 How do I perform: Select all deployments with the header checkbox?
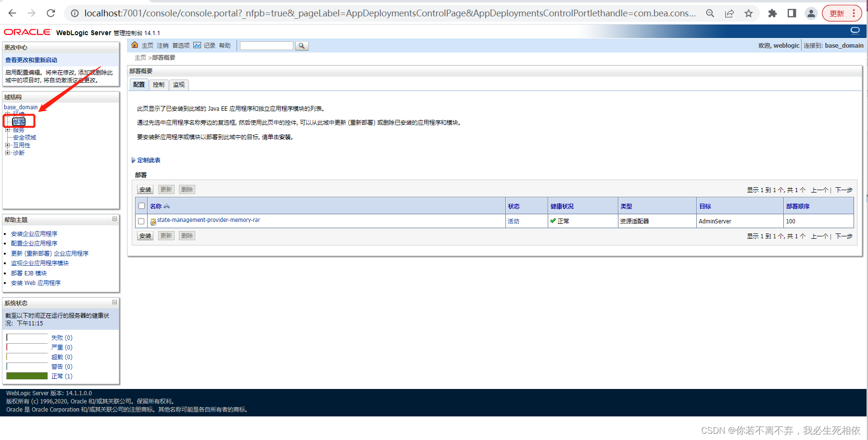point(141,206)
